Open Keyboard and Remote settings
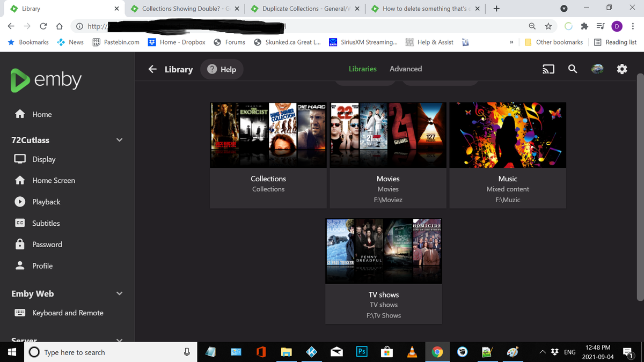 (x=59, y=313)
